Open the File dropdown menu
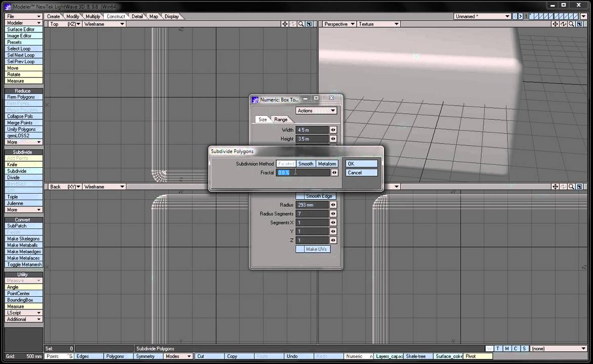The width and height of the screenshot is (593, 364). pyautogui.click(x=23, y=16)
